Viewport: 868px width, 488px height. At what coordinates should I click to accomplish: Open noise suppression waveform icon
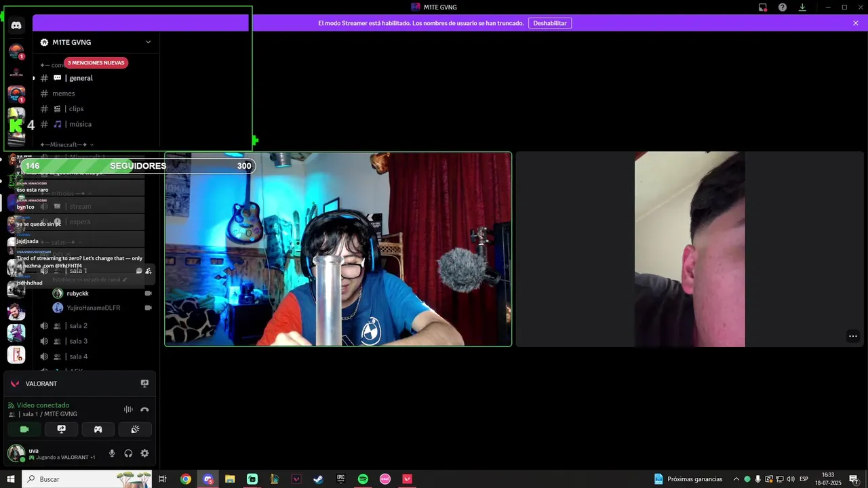[x=128, y=409]
